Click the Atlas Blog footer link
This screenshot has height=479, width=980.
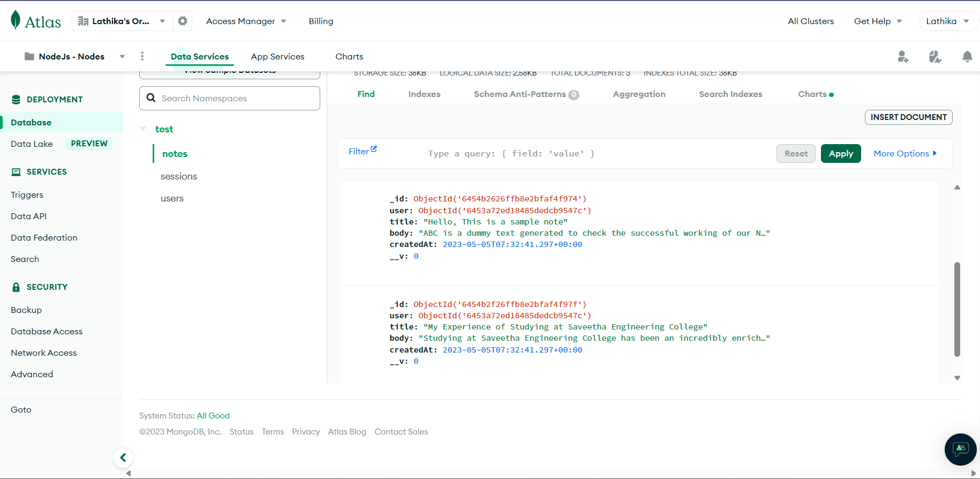(347, 432)
